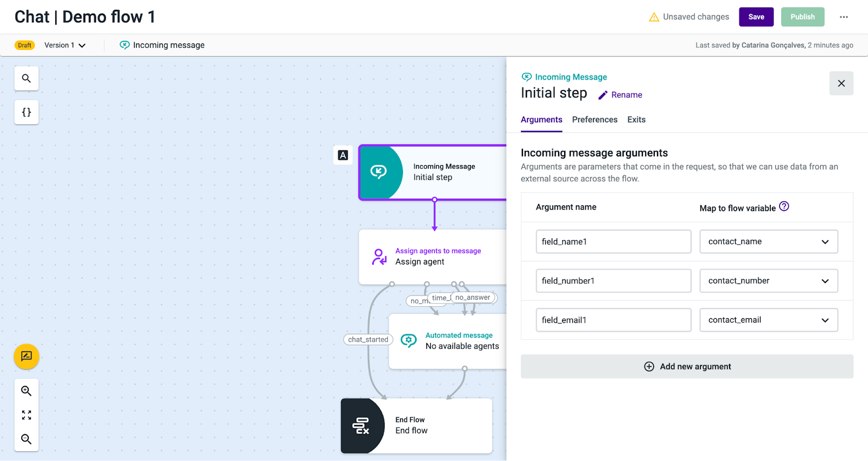Image resolution: width=868 pixels, height=461 pixels.
Task: Open the contact_number variable dropdown
Action: coord(768,281)
